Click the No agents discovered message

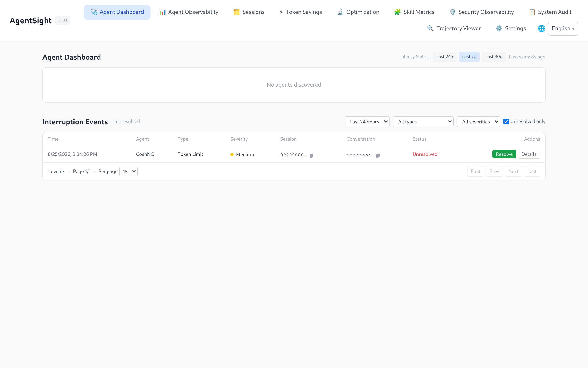(x=294, y=85)
